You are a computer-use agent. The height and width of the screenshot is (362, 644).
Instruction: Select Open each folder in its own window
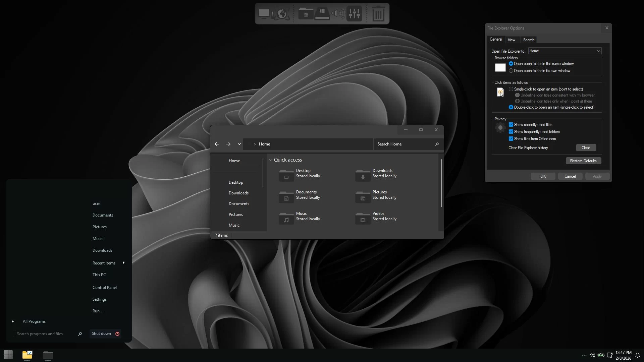pos(511,71)
